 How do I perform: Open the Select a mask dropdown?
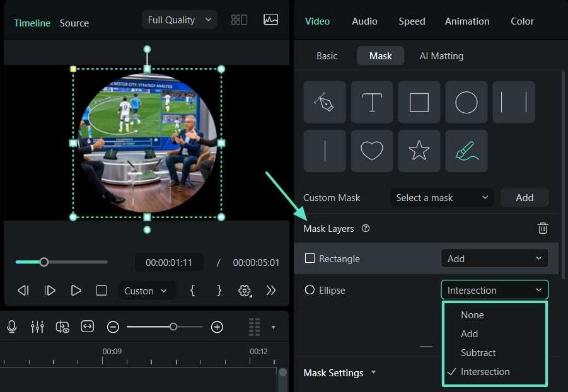click(x=442, y=197)
